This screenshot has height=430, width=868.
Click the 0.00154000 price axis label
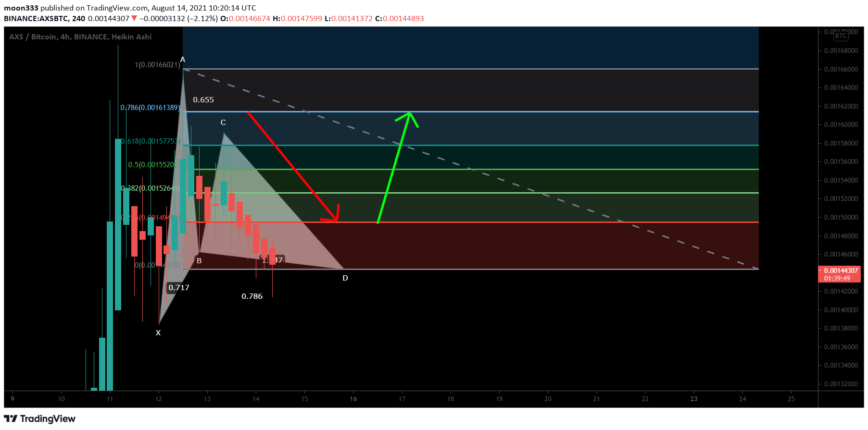tap(841, 180)
